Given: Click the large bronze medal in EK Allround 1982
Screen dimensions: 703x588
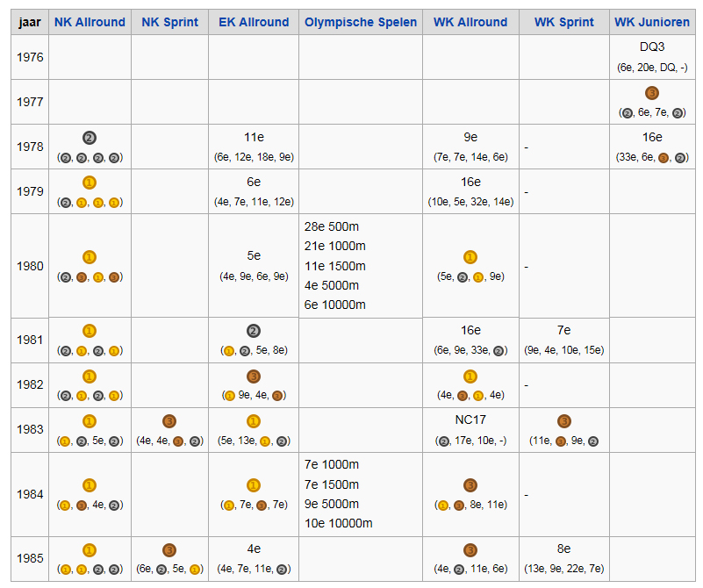Looking at the screenshot, I should tap(254, 376).
